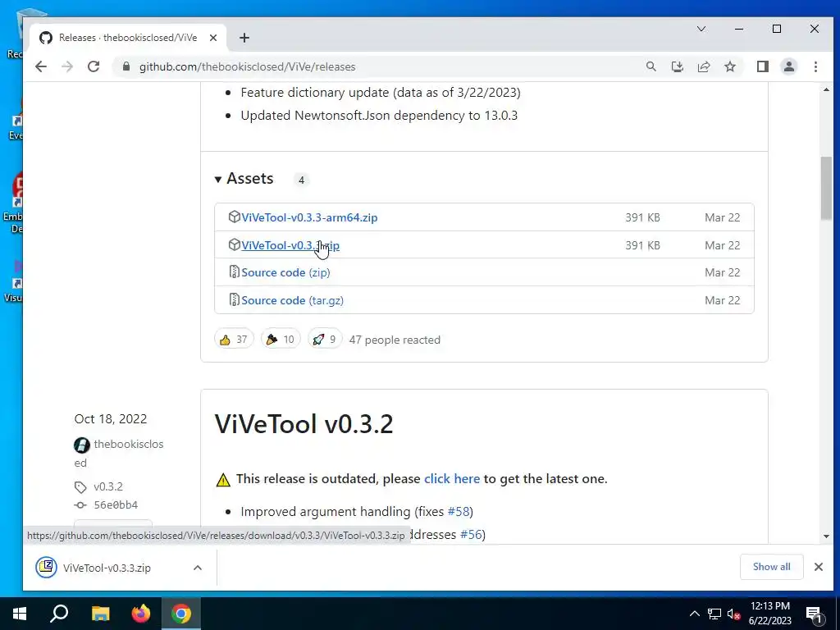Image resolution: width=840 pixels, height=630 pixels.
Task: Open the Chrome profile avatar
Action: 788,66
